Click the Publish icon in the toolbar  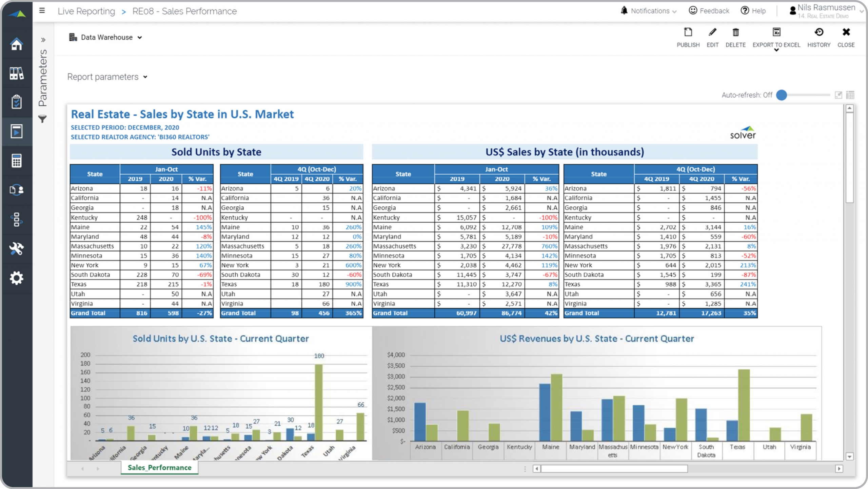[688, 33]
